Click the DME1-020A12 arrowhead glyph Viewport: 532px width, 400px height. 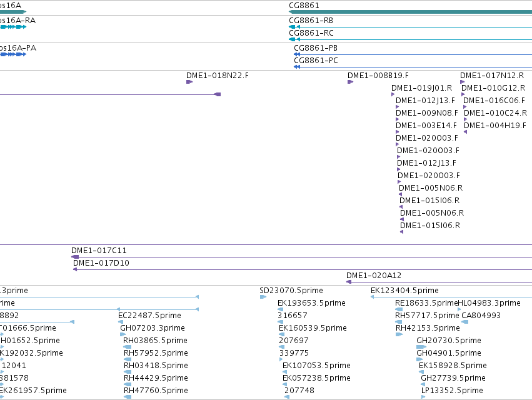[349, 282]
